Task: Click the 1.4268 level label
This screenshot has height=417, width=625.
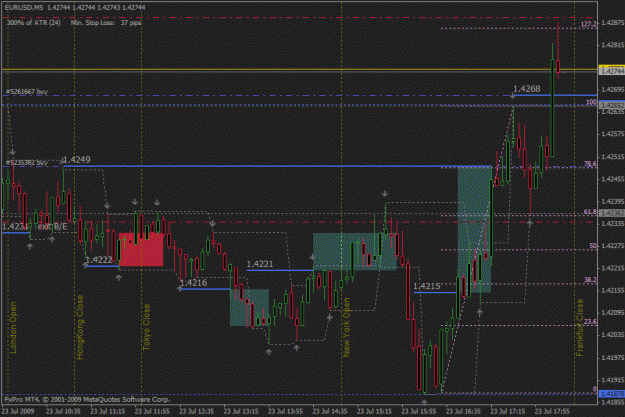Action: pyautogui.click(x=527, y=89)
